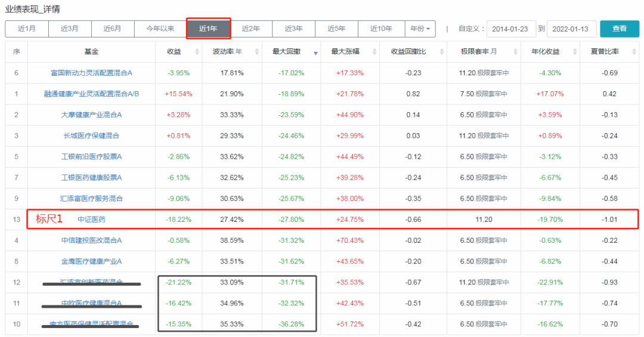
Task: Edit the start date field 2014-01-23
Action: point(511,29)
